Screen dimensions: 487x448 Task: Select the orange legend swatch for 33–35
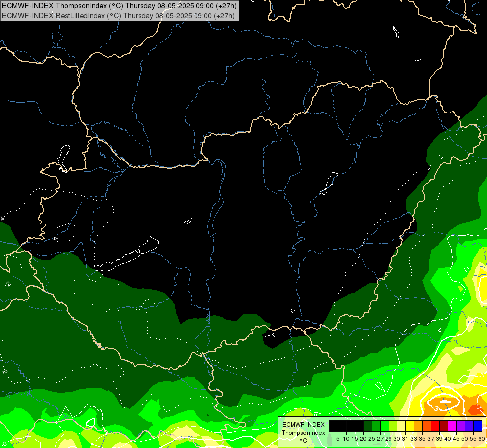(x=418, y=426)
